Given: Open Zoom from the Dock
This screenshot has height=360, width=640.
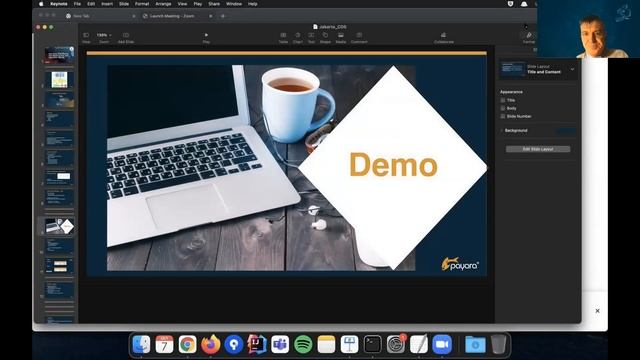Looking at the screenshot, I should pyautogui.click(x=442, y=344).
